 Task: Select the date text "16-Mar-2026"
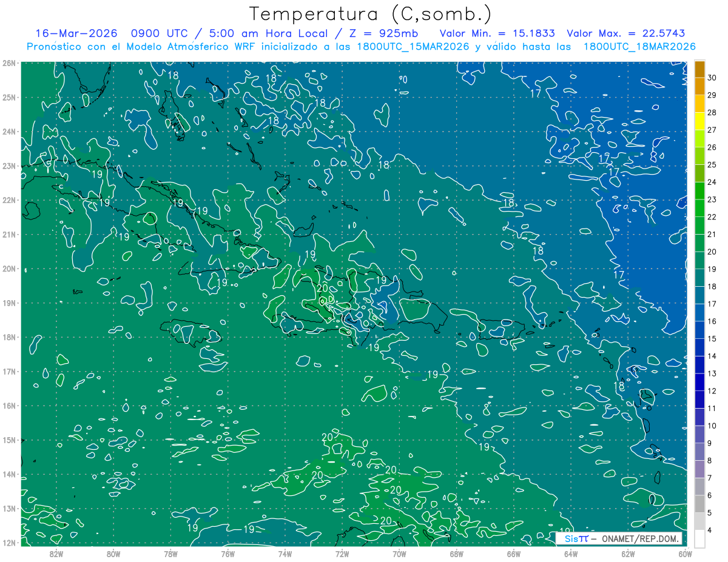76,33
